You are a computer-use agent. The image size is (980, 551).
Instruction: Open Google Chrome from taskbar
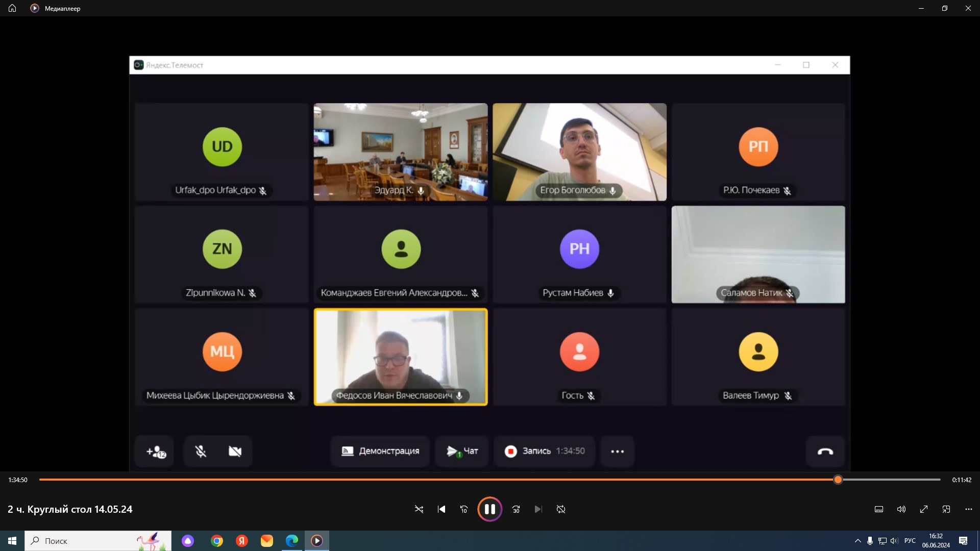point(217,541)
